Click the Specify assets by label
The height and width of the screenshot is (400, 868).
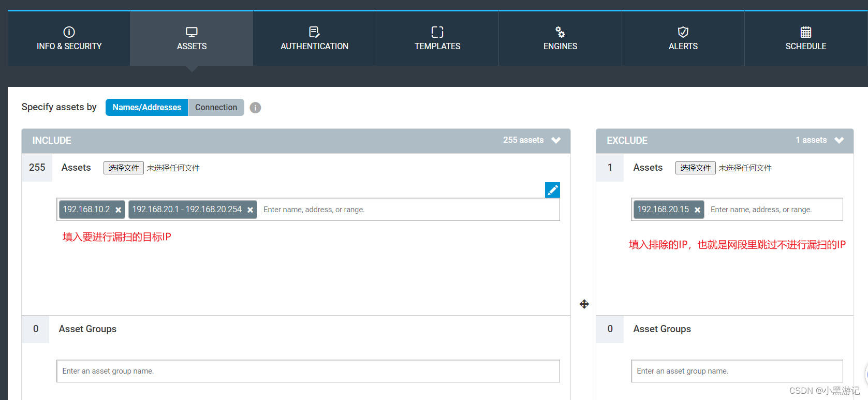click(x=59, y=107)
